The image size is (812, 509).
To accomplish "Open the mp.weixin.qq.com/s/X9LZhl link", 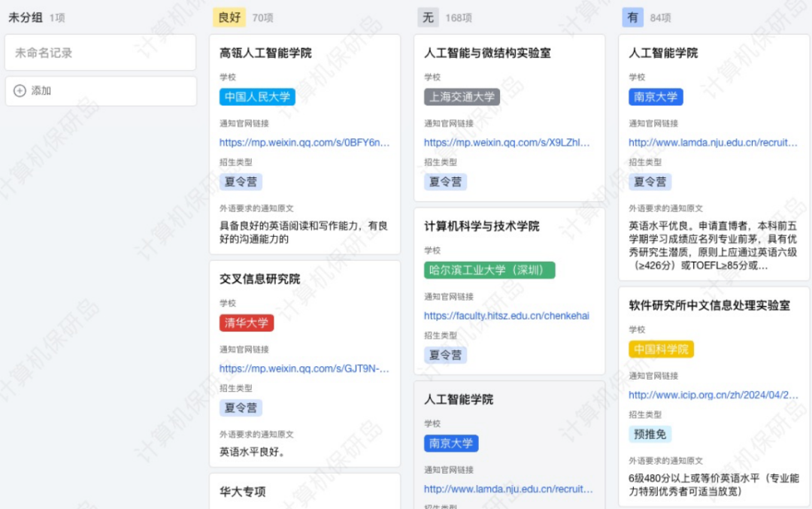I will [x=507, y=142].
